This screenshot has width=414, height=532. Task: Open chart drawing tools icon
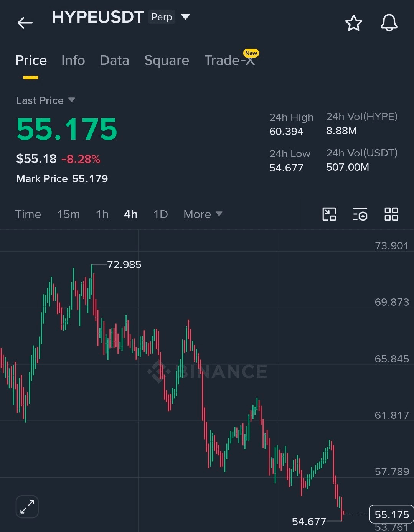329,214
